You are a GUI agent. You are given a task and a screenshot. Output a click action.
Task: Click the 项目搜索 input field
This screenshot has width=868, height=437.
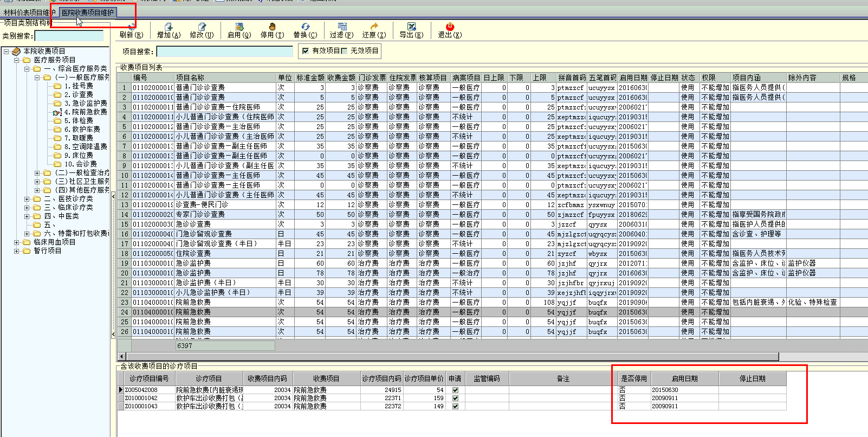point(224,51)
